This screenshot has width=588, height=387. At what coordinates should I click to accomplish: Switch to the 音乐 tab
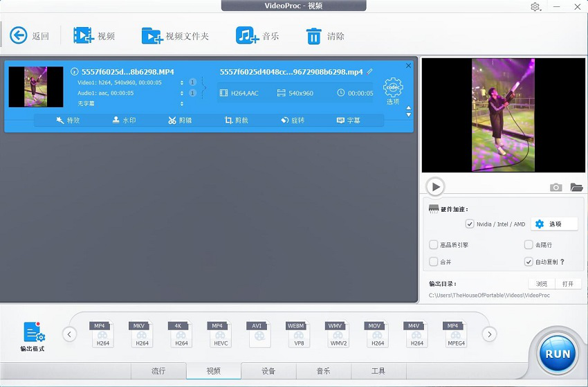pyautogui.click(x=323, y=371)
